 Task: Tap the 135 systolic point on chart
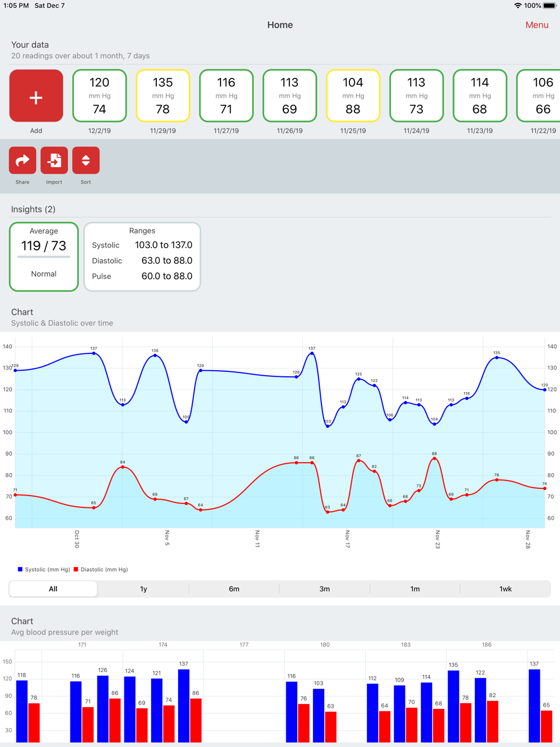point(497,357)
